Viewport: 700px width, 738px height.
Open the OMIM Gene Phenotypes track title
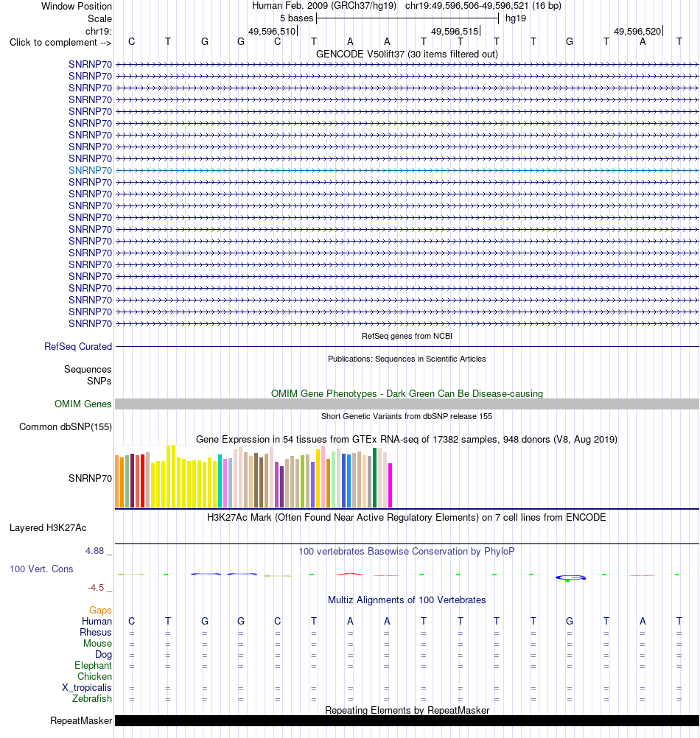coord(407,393)
